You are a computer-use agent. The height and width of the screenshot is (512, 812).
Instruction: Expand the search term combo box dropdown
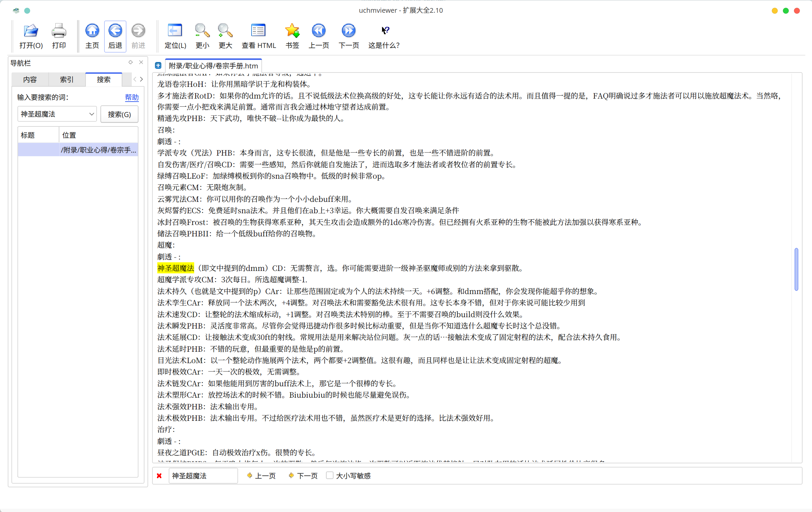(x=91, y=114)
